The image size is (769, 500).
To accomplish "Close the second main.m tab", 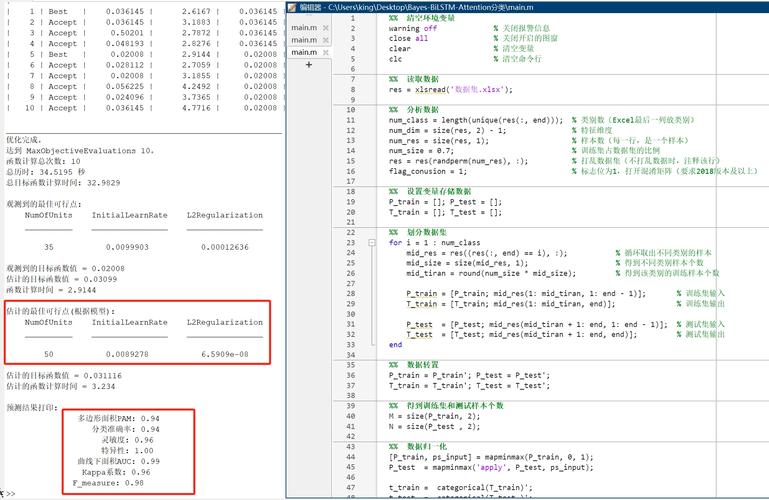I will click(325, 40).
